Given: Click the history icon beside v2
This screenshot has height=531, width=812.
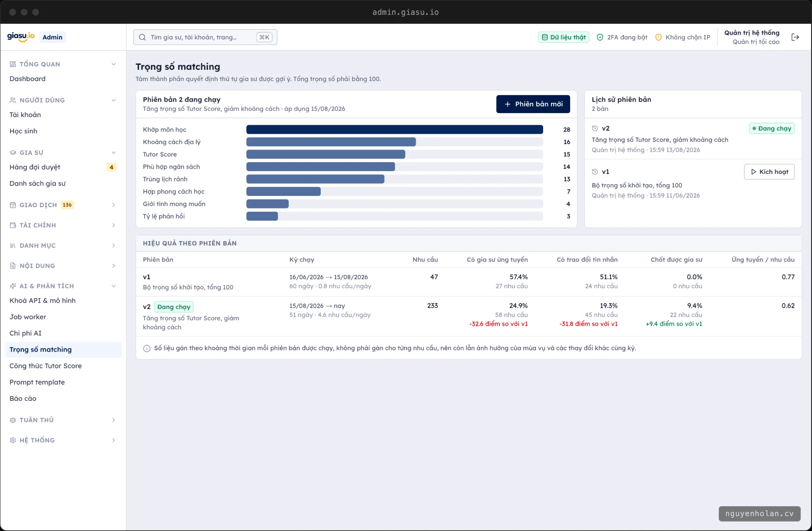Looking at the screenshot, I should pos(595,128).
